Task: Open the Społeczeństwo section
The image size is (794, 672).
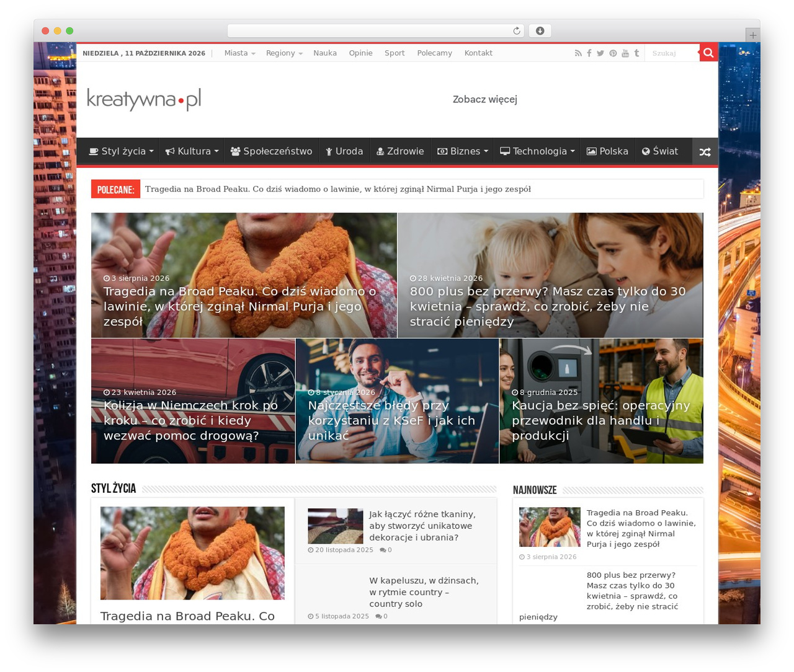Action: pos(271,151)
